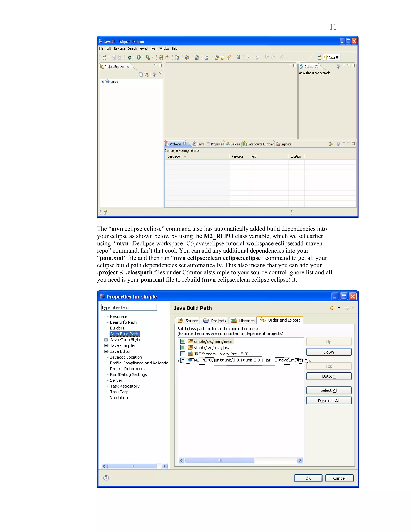
Task: Open back history dropdown in properties dialog
Action: coord(339,308)
